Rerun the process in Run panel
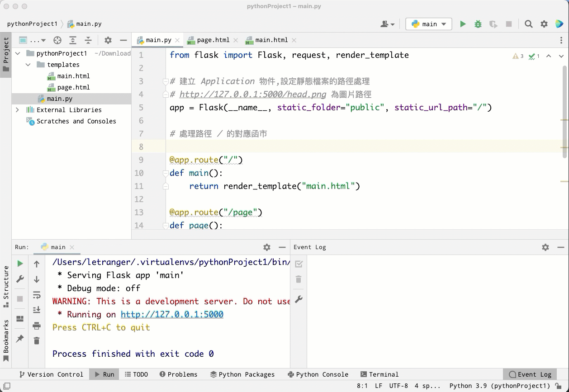Image resolution: width=569 pixels, height=392 pixels. [x=20, y=264]
